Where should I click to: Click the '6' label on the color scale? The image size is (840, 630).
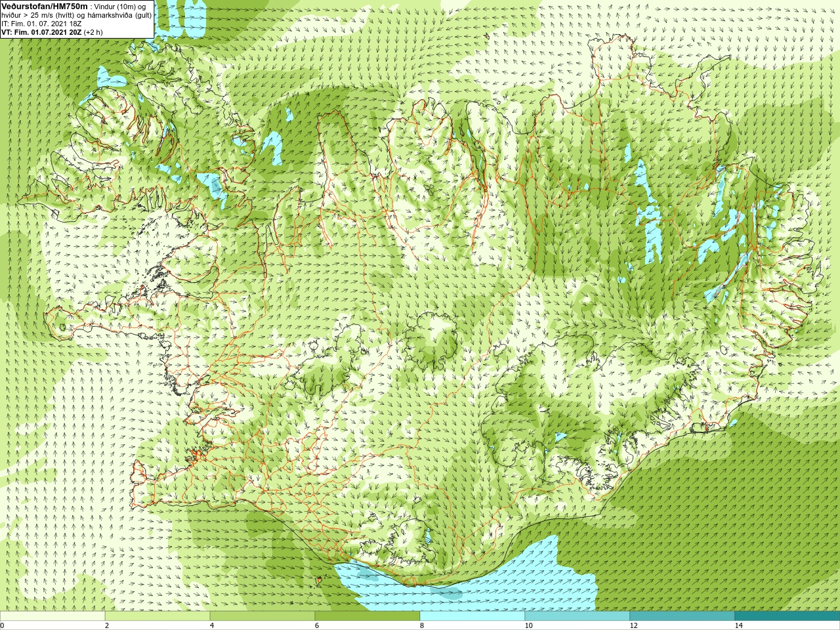point(317,625)
